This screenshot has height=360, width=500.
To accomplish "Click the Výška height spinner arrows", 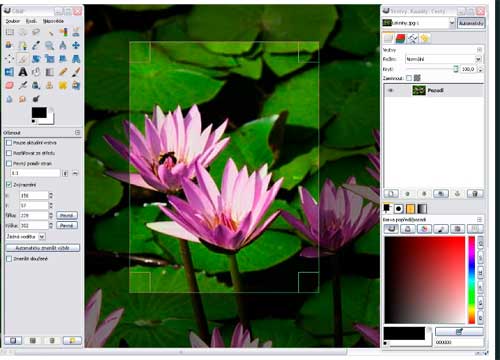I will tap(51, 226).
